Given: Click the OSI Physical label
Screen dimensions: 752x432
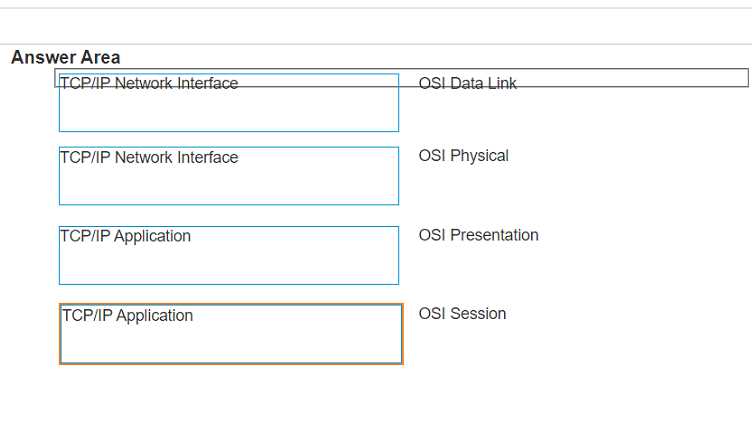Looking at the screenshot, I should [x=463, y=156].
